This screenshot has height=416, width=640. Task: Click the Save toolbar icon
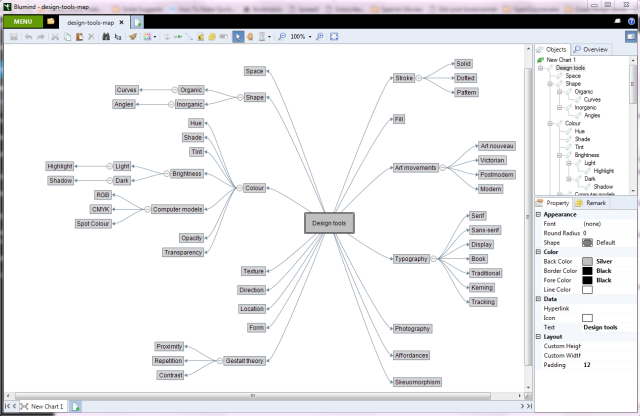pos(14,37)
